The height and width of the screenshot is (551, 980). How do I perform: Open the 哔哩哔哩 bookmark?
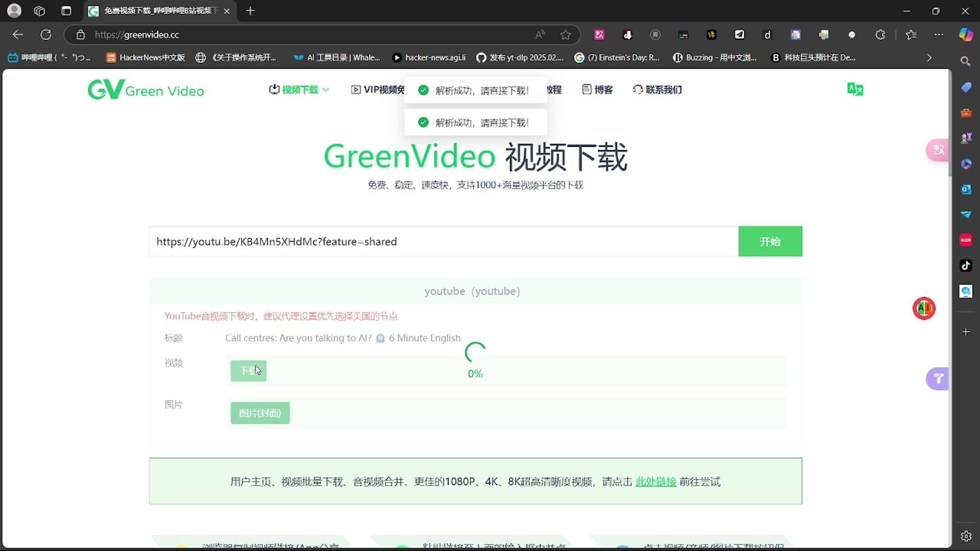pos(50,58)
